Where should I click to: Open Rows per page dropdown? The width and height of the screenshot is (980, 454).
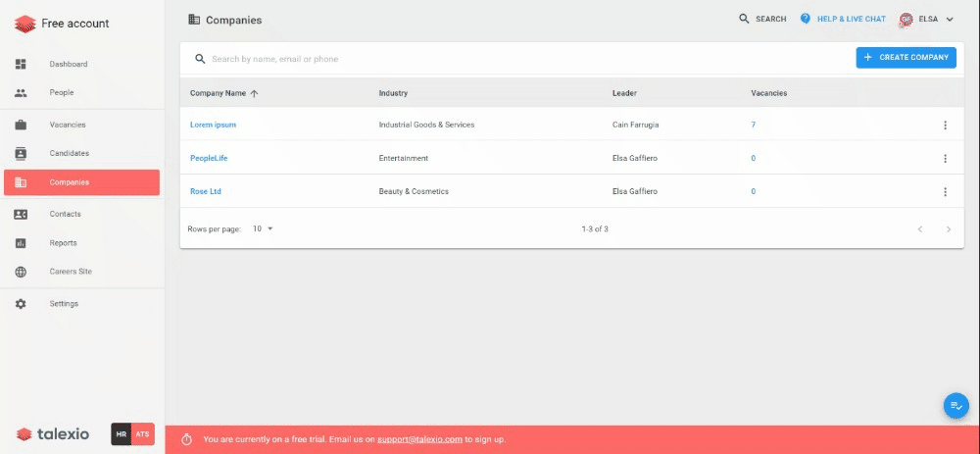[x=263, y=228]
